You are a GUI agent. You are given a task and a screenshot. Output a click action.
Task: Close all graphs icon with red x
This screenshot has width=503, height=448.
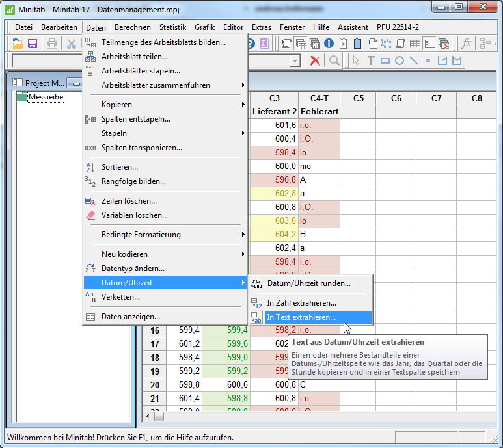click(x=444, y=44)
